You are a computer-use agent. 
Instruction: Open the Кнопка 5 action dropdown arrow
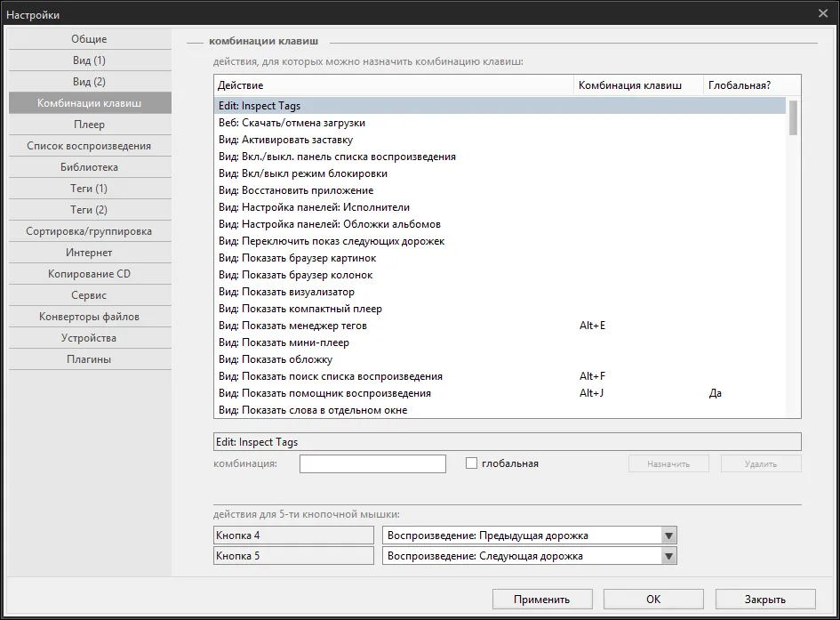tap(668, 556)
